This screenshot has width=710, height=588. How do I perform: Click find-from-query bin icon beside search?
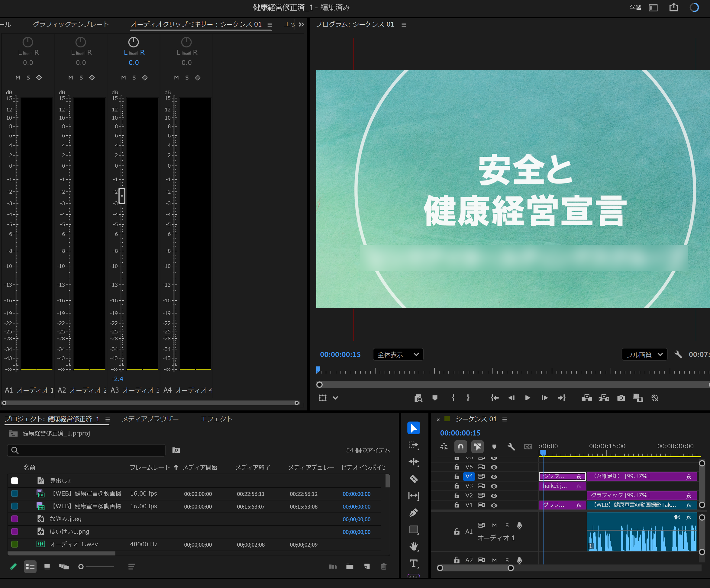point(176,450)
